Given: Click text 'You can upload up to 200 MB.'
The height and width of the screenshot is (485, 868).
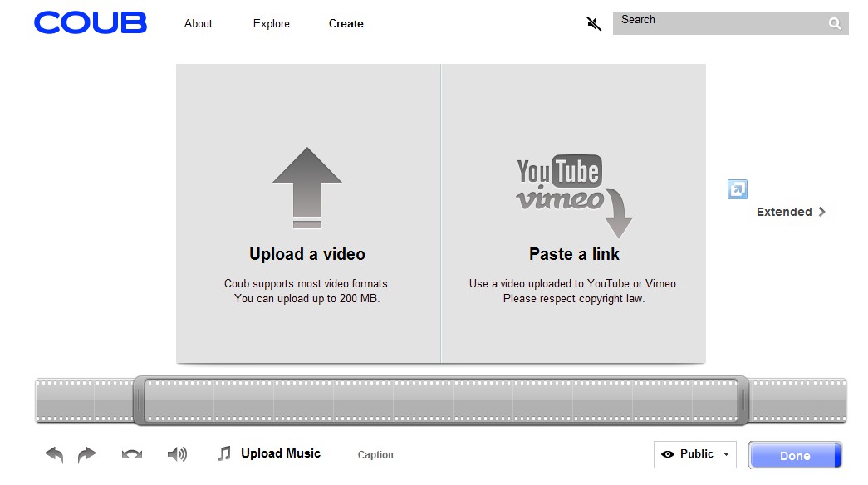Looking at the screenshot, I should click(306, 298).
